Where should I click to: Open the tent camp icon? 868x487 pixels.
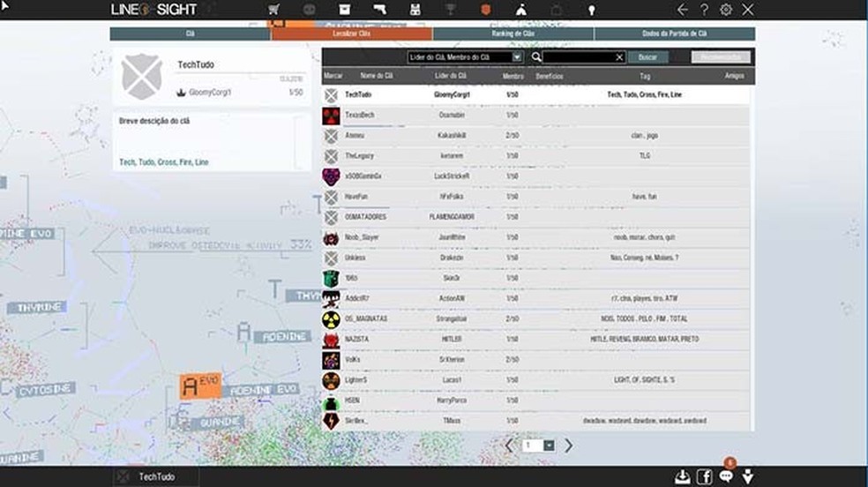pyautogui.click(x=521, y=10)
